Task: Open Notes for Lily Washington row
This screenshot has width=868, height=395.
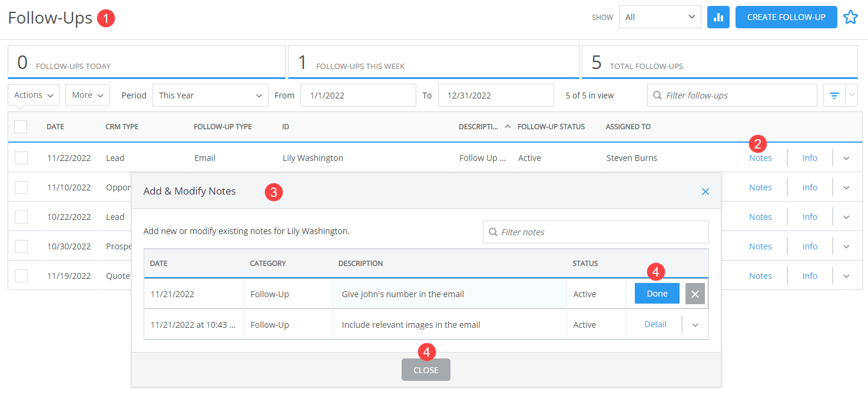Action: 760,158
